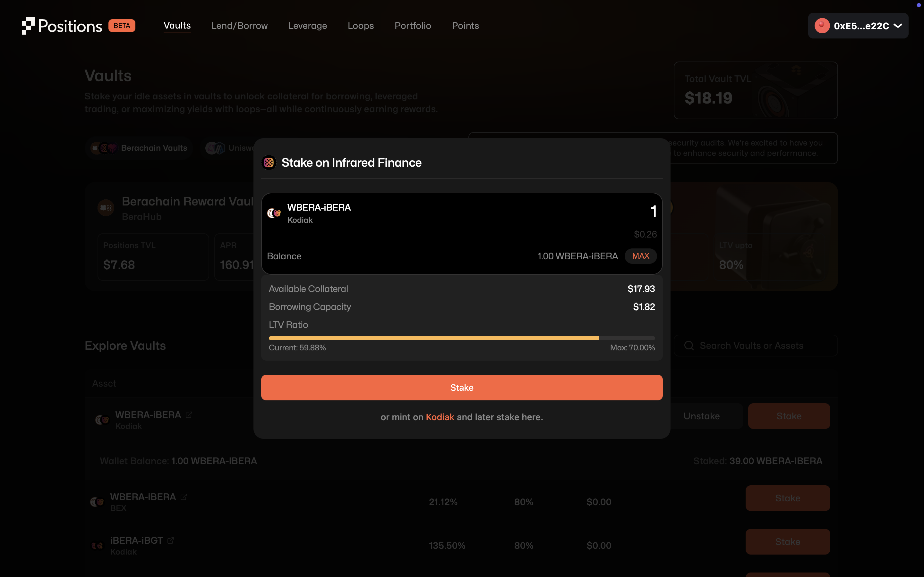Open the external link icon beside WBERA-iBERA BEX
This screenshot has width=924, height=577.
click(184, 497)
